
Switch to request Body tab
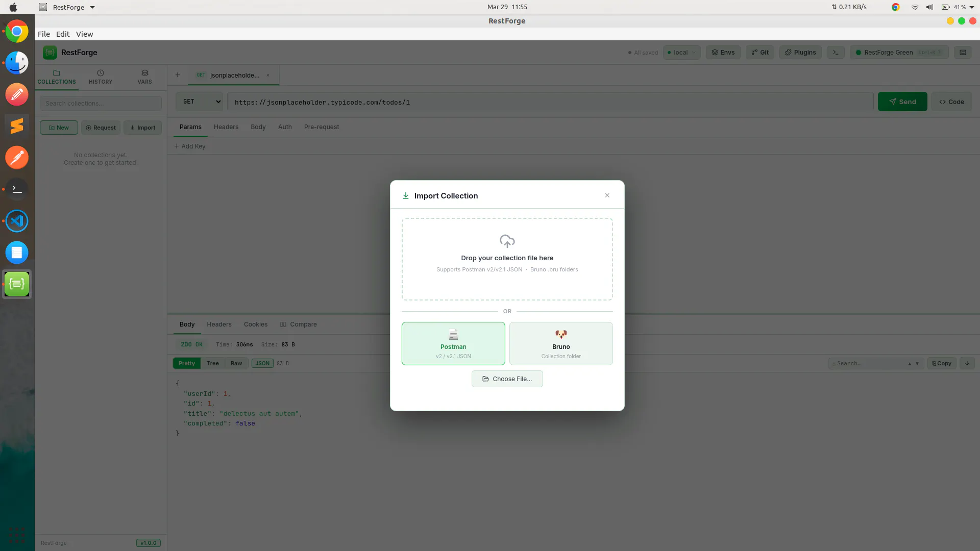pyautogui.click(x=258, y=127)
